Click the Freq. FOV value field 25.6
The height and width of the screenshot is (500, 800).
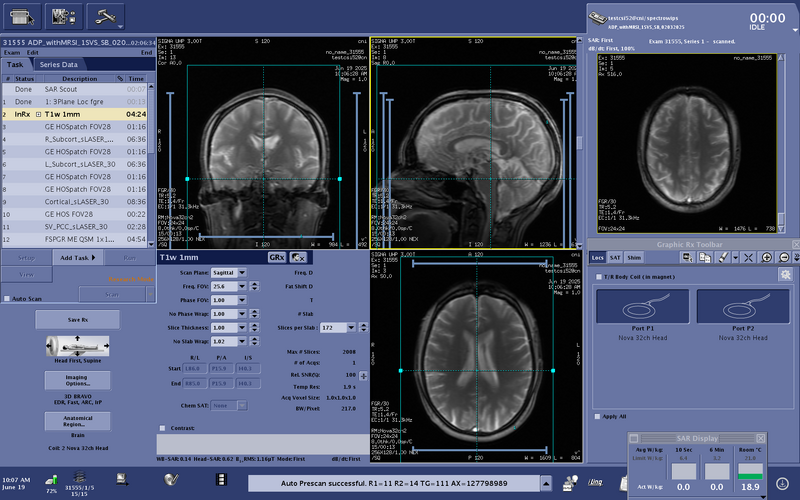pos(224,286)
